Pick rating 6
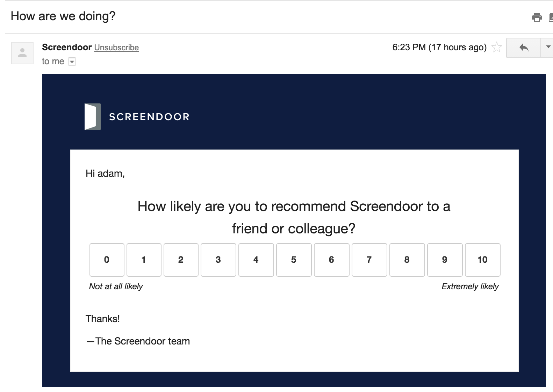The width and height of the screenshot is (553, 392). tap(332, 260)
